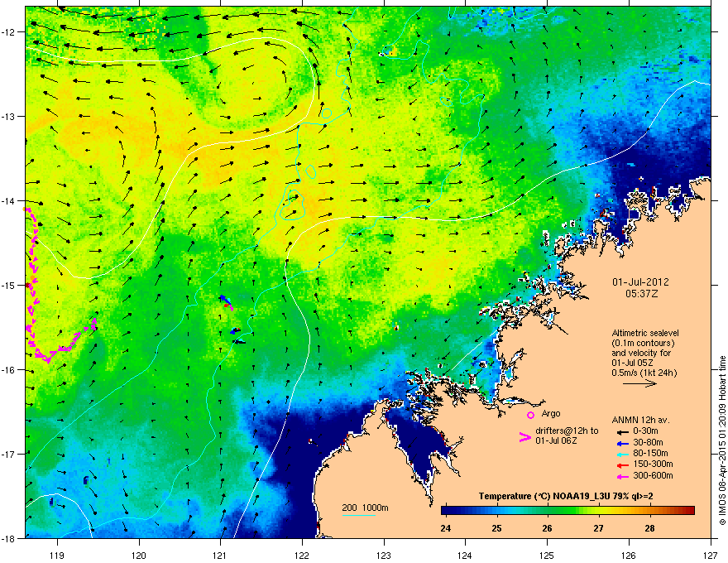The height and width of the screenshot is (563, 728).
Task: Click the latitude axis label -18
Action: (8, 538)
